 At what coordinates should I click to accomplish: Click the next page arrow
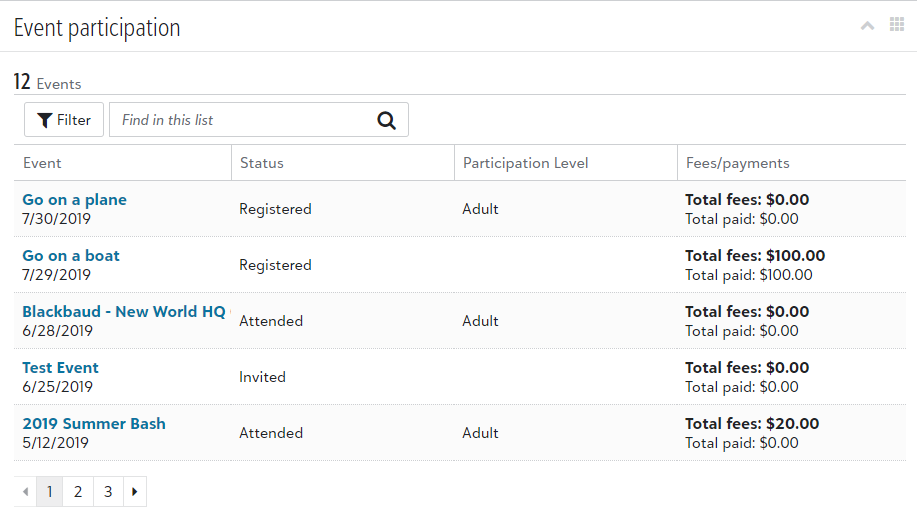click(x=135, y=491)
